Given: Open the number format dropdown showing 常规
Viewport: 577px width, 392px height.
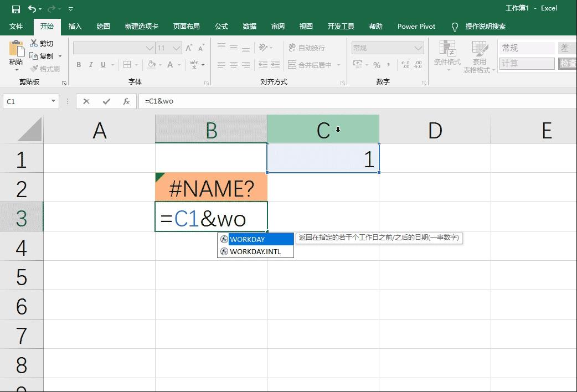Looking at the screenshot, I should pyautogui.click(x=418, y=48).
